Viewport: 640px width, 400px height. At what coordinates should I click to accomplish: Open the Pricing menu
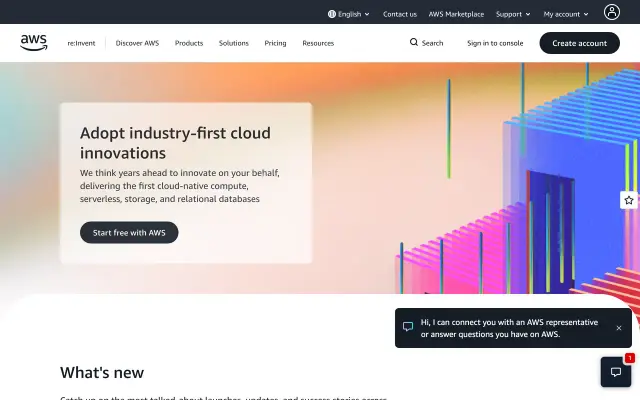tap(276, 43)
